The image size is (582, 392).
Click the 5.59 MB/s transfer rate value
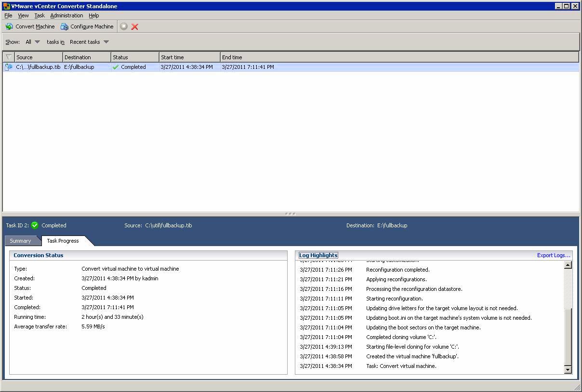pos(93,327)
